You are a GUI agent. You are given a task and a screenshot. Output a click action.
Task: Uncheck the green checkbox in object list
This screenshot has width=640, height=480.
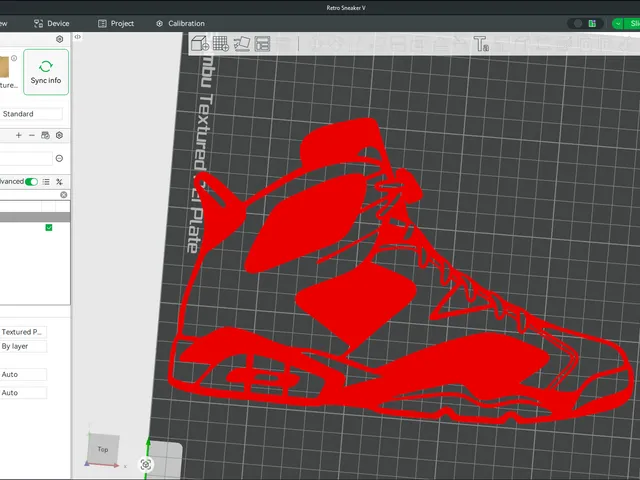[49, 227]
